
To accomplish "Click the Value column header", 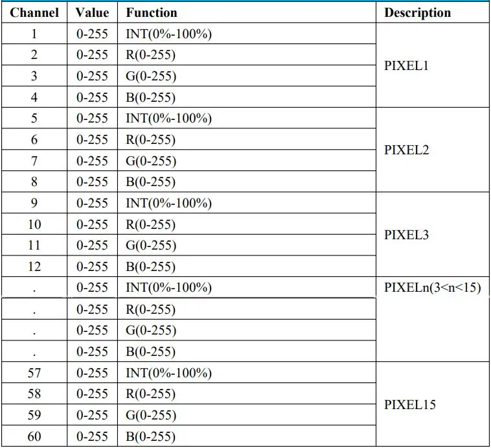I will tap(92, 12).
